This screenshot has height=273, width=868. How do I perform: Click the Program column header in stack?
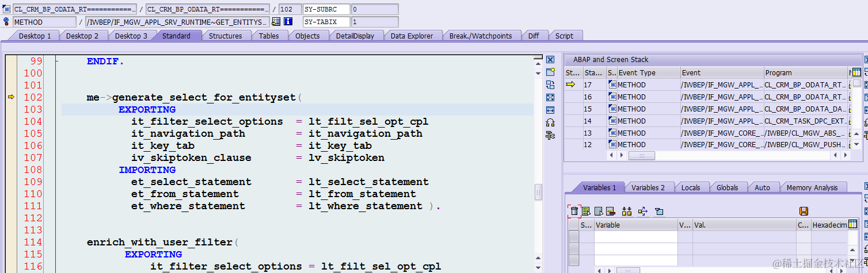[x=806, y=72]
